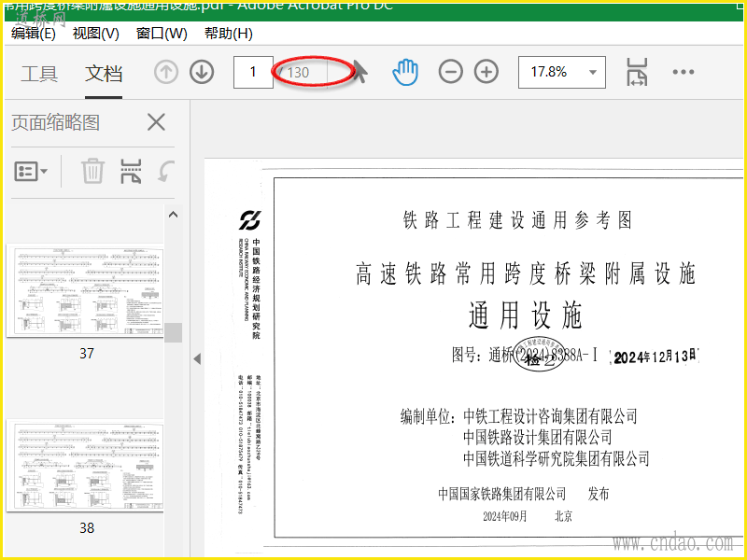Click the 2024年12月13日 date stamp
Viewport: 747px width, 560px height.
click(x=655, y=357)
